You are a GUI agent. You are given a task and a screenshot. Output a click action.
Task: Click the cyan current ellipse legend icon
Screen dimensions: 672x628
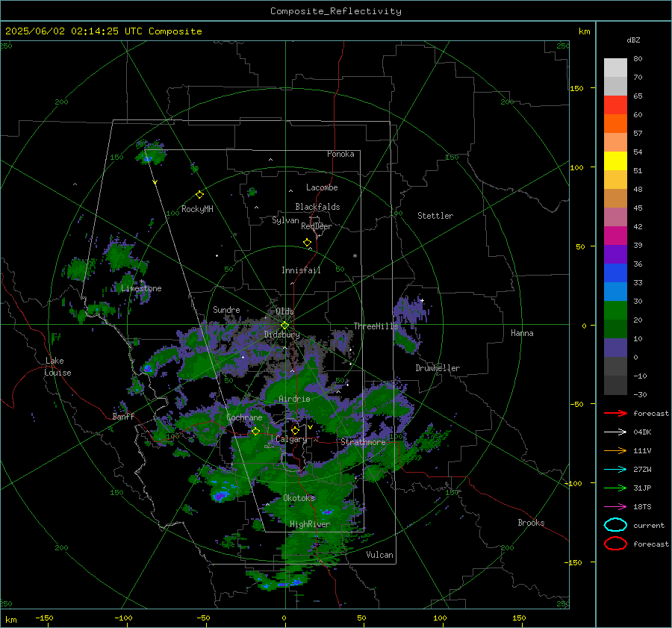[615, 525]
